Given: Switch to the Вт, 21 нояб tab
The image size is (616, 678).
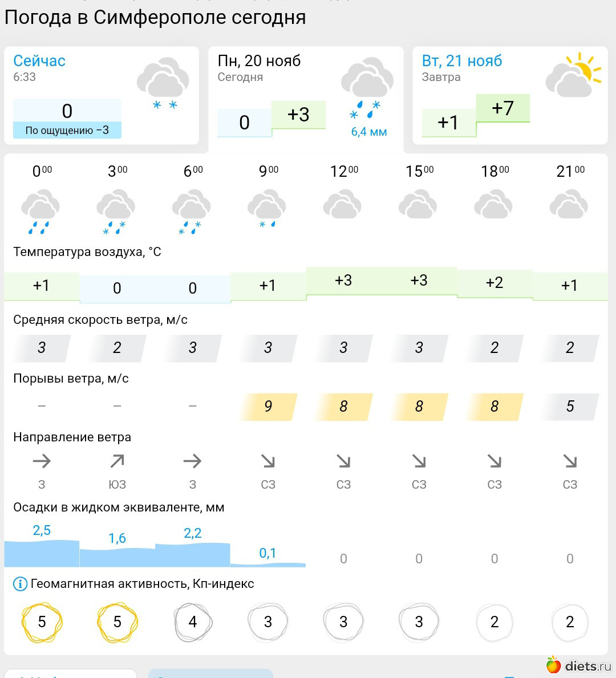Looking at the screenshot, I should 510,95.
